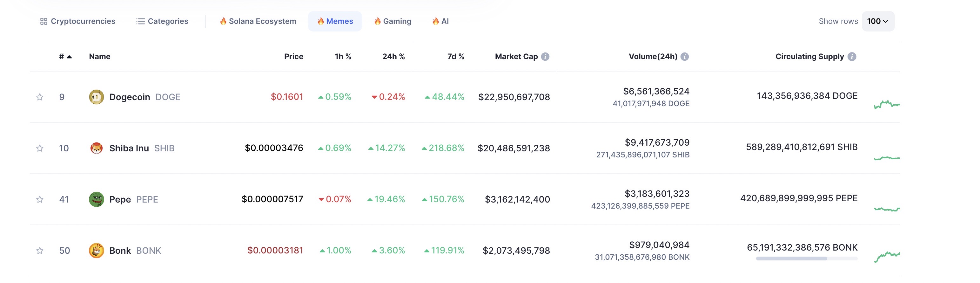Click the Volume(24h) info icon
The width and height of the screenshot is (980, 283).
click(684, 56)
